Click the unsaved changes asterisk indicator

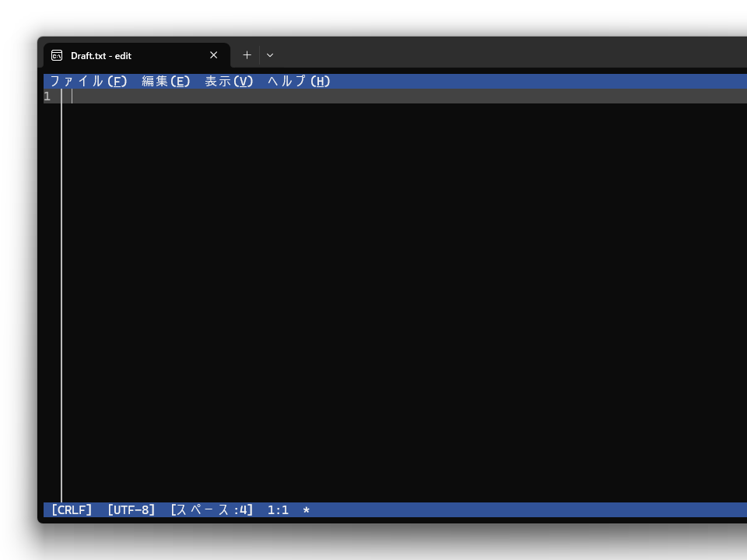[305, 509]
